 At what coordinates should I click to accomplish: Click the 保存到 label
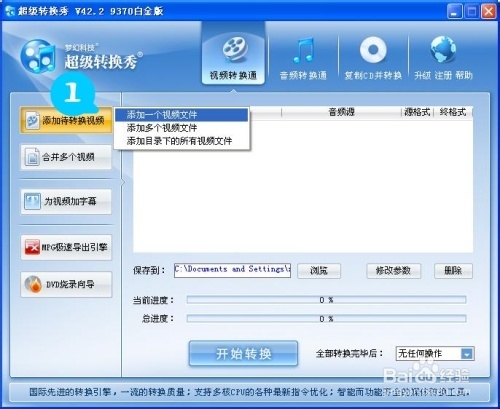pos(149,270)
